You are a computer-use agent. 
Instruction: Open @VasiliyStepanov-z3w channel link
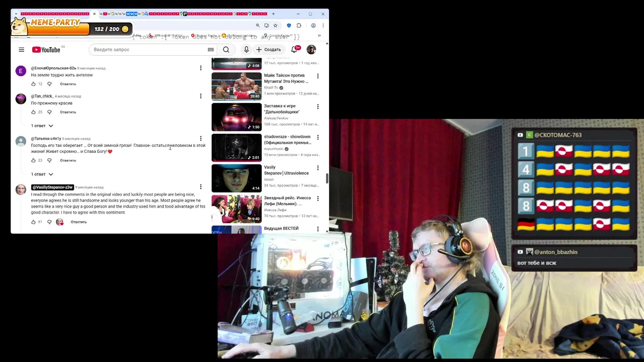(x=52, y=187)
